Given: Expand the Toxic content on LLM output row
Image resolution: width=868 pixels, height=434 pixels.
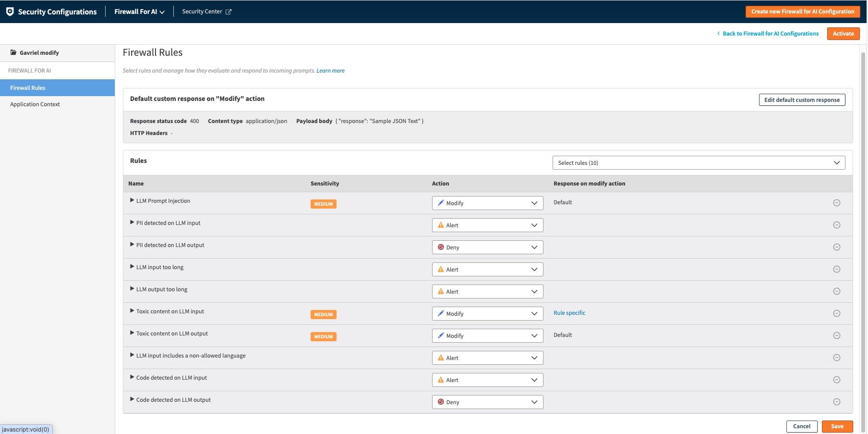Looking at the screenshot, I should (x=132, y=333).
